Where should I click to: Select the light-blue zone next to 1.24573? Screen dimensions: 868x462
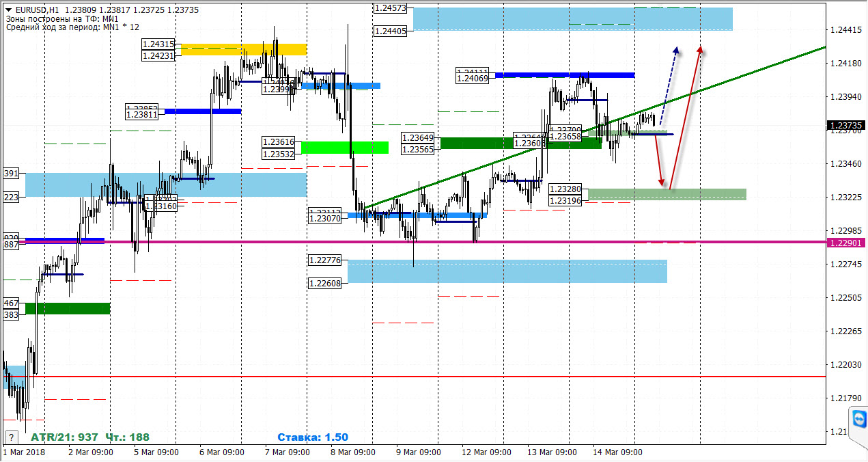click(x=572, y=19)
